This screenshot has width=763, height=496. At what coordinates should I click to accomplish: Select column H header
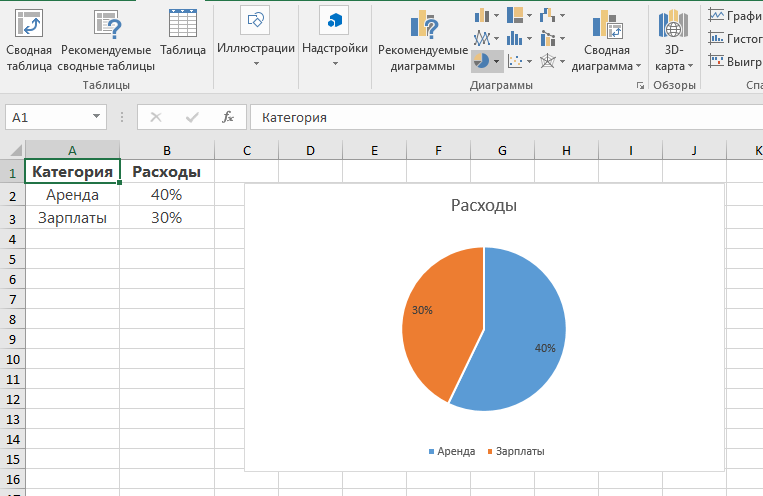click(566, 150)
